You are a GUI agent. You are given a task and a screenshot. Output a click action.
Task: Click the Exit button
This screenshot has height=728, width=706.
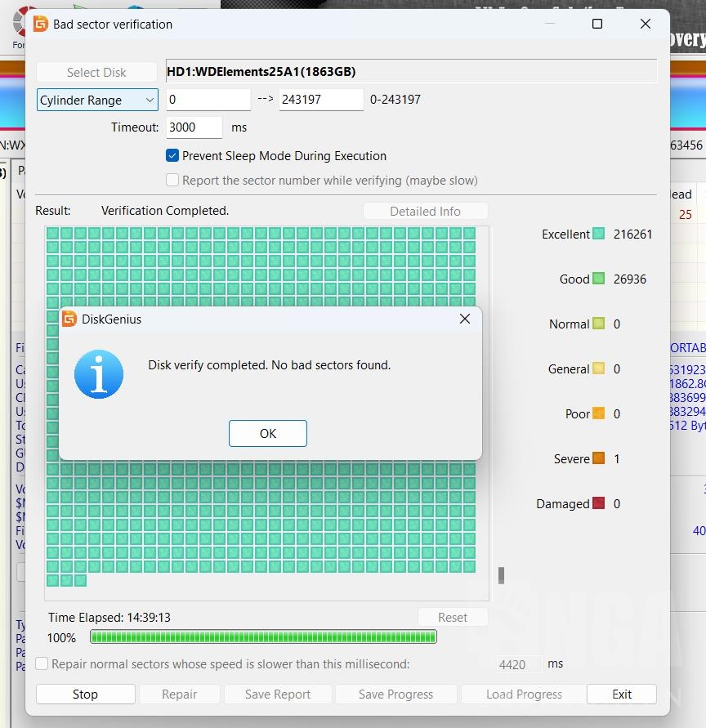[621, 695]
